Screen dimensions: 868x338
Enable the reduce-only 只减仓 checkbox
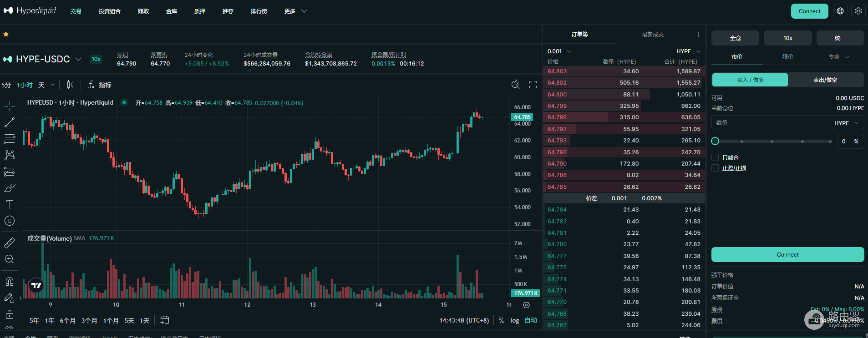point(715,157)
